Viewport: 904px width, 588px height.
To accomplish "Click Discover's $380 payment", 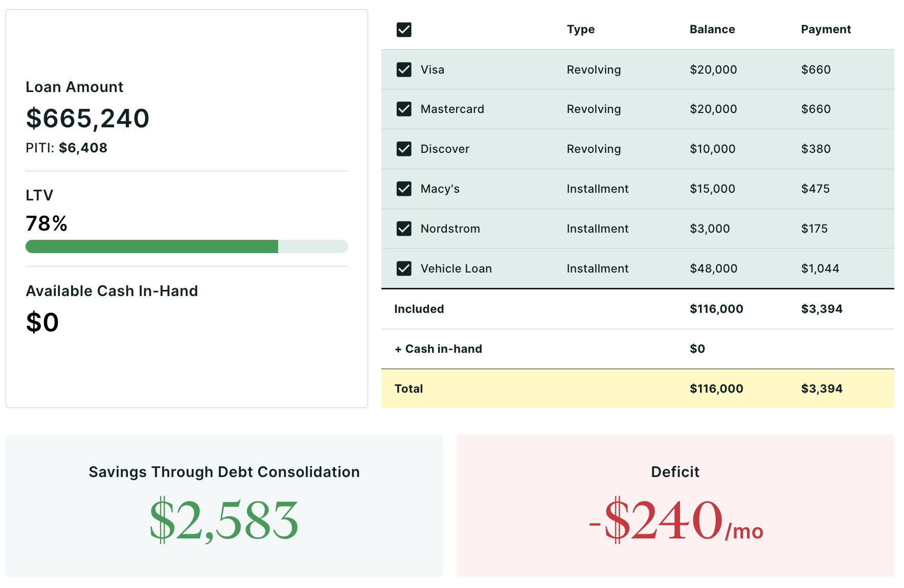I will pos(816,149).
